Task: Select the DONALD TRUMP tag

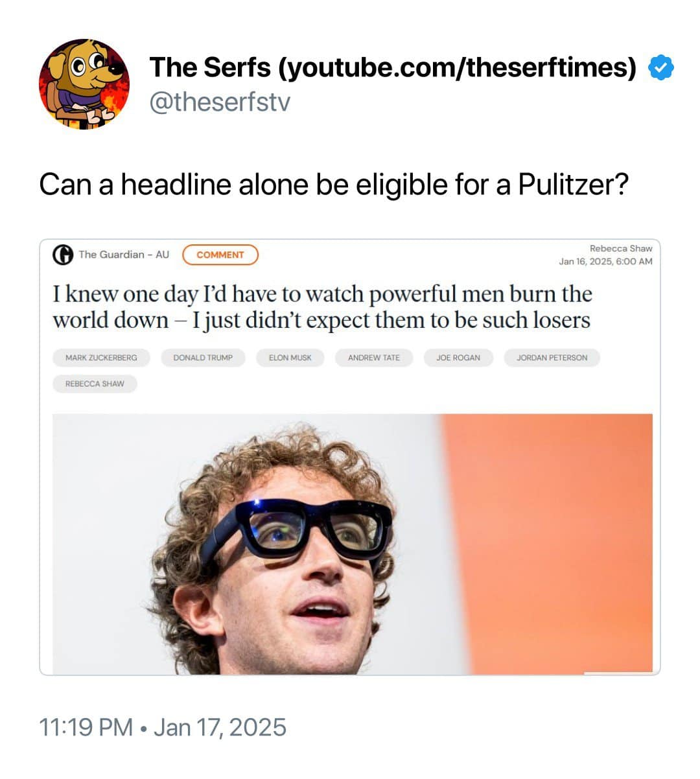Action: tap(203, 358)
